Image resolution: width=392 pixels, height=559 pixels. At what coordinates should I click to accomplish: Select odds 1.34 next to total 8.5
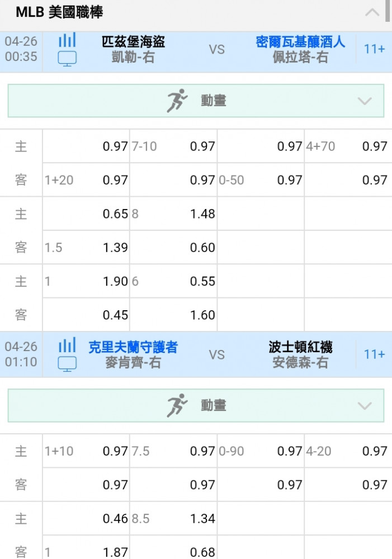(202, 518)
